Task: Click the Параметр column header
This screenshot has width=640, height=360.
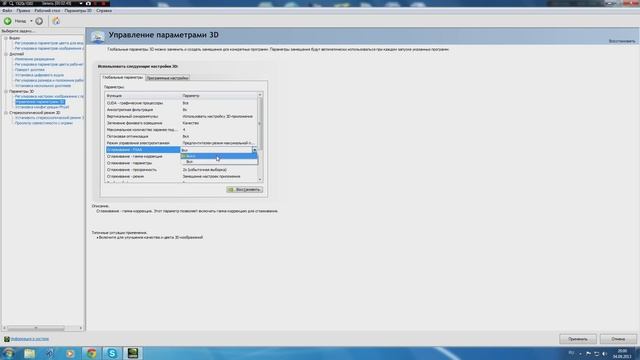Action: tap(219, 96)
